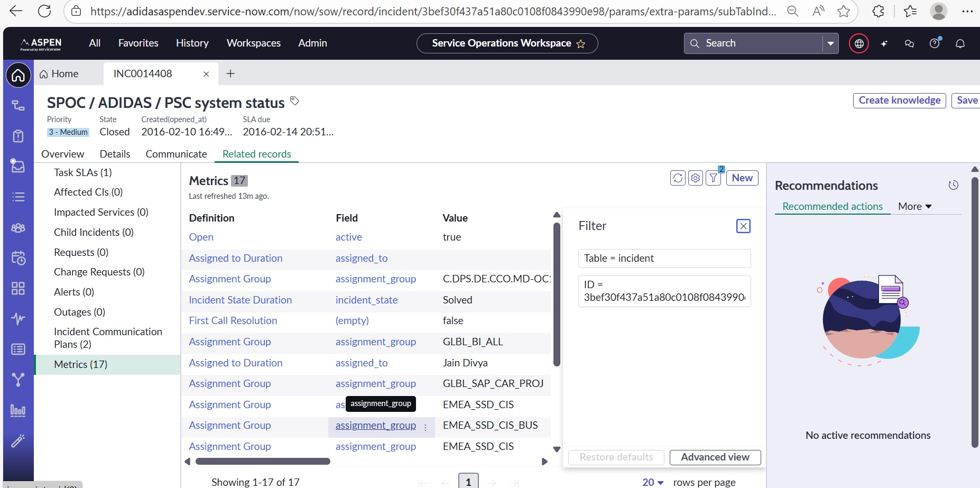The height and width of the screenshot is (488, 980).
Task: Open the Admin menu
Action: [x=312, y=43]
